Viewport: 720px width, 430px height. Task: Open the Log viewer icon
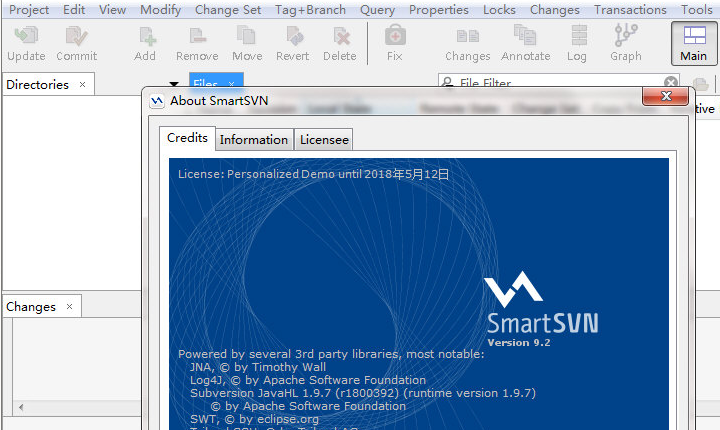pos(577,43)
